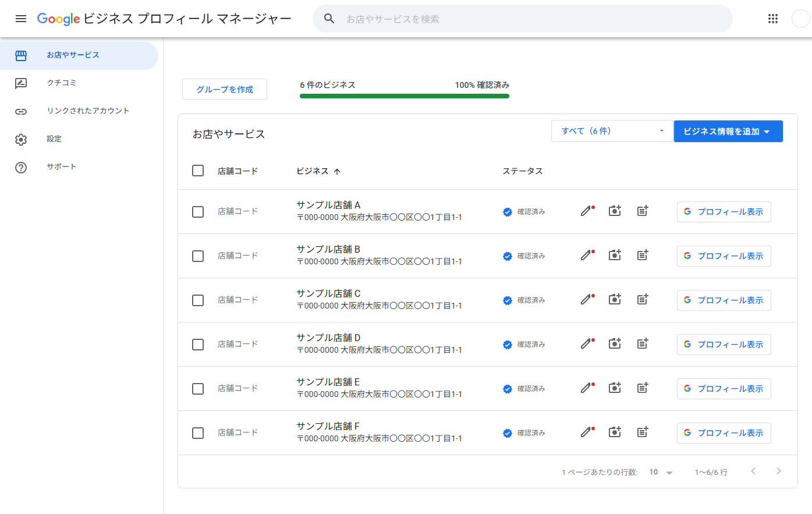View the profile of サンプル店舗 E
The height and width of the screenshot is (514, 812).
pos(724,389)
